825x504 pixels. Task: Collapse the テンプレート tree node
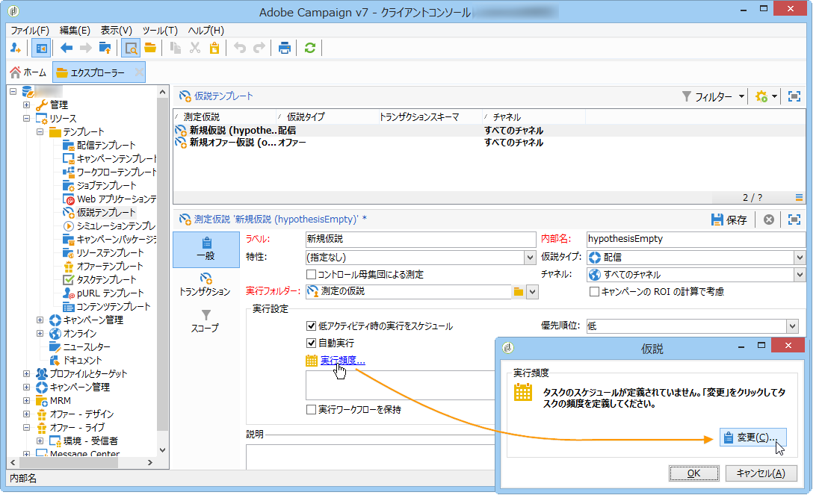click(40, 132)
